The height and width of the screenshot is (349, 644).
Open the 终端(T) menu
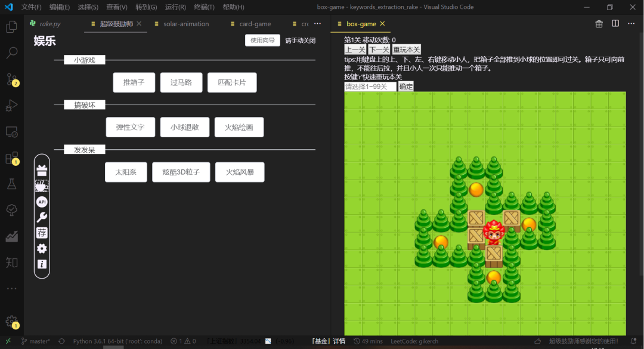(x=205, y=7)
